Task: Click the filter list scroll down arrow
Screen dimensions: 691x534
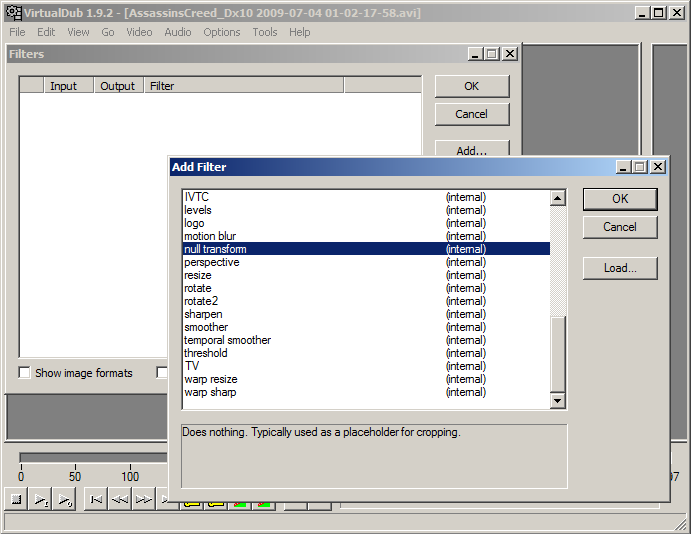Action: pos(557,400)
